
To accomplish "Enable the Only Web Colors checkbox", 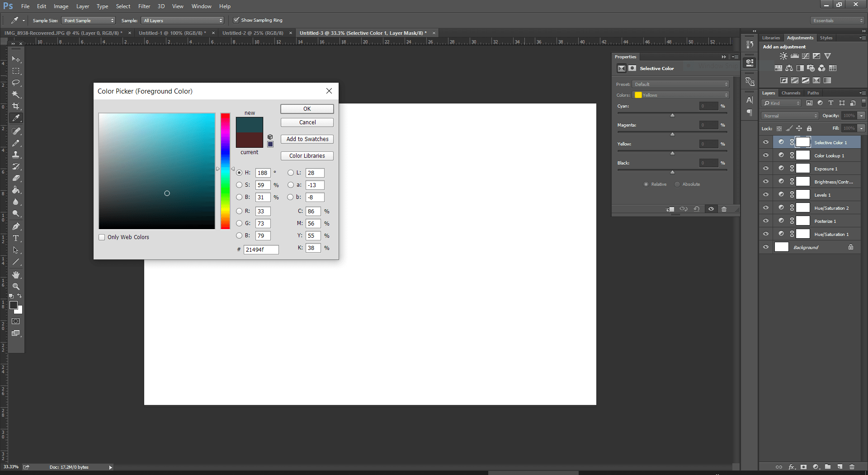I will pos(102,237).
